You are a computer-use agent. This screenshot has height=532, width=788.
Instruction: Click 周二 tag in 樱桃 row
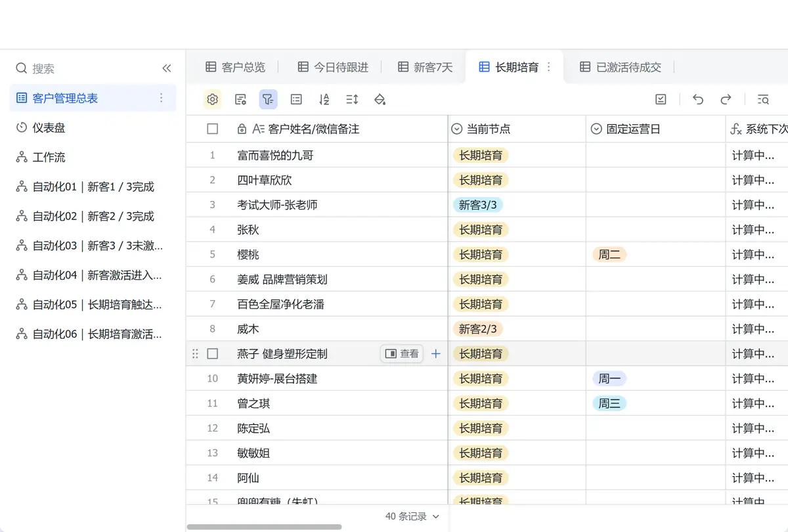(x=609, y=255)
